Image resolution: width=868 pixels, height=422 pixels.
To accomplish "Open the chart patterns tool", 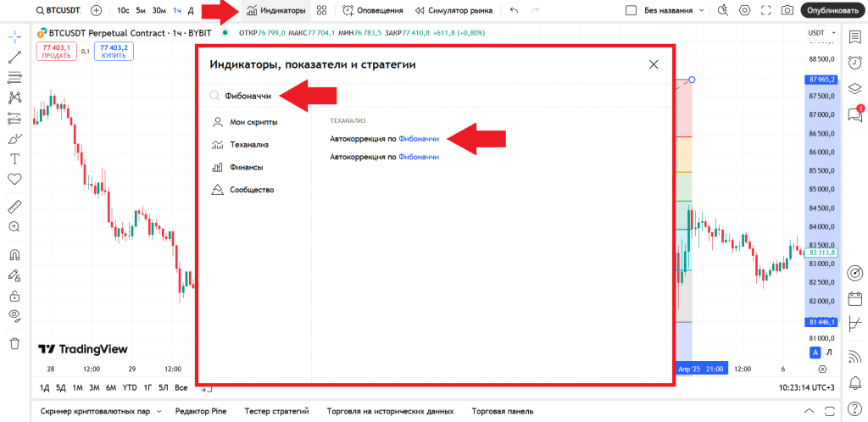I will tap(15, 98).
